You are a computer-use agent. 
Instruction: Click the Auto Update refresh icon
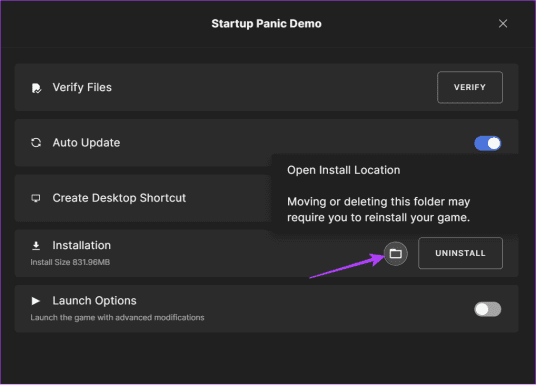point(36,143)
